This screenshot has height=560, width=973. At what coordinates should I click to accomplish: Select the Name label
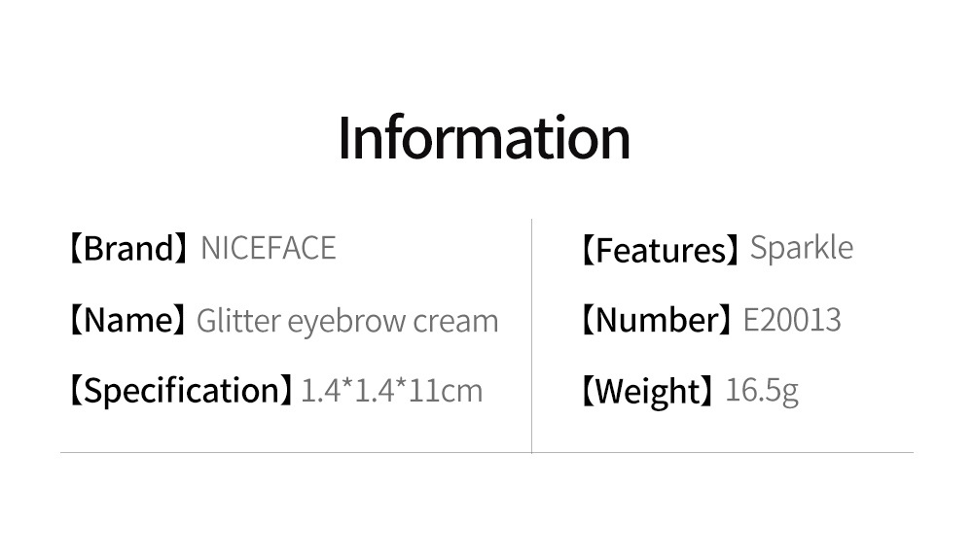(x=126, y=320)
